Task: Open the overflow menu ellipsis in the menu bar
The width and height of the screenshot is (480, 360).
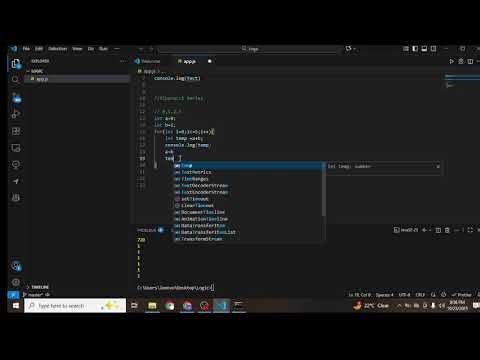Action: [x=117, y=49]
